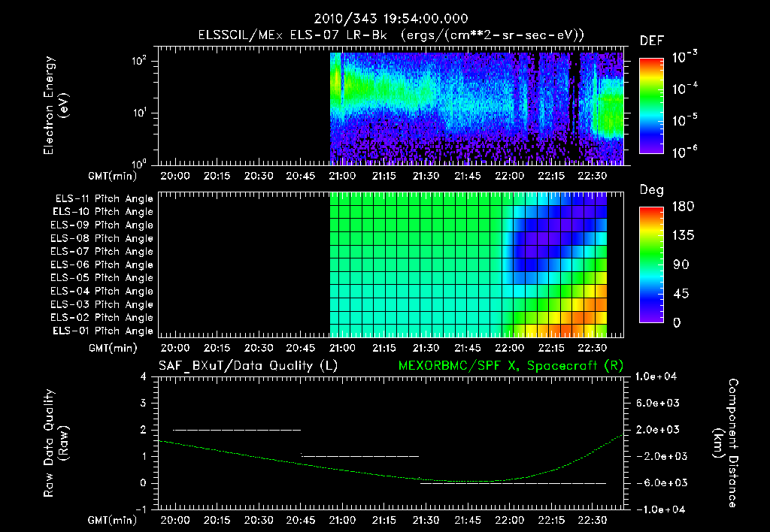Select the ELSSCIL/MEx ELS-07 LR-Bk plot title

tap(391, 35)
